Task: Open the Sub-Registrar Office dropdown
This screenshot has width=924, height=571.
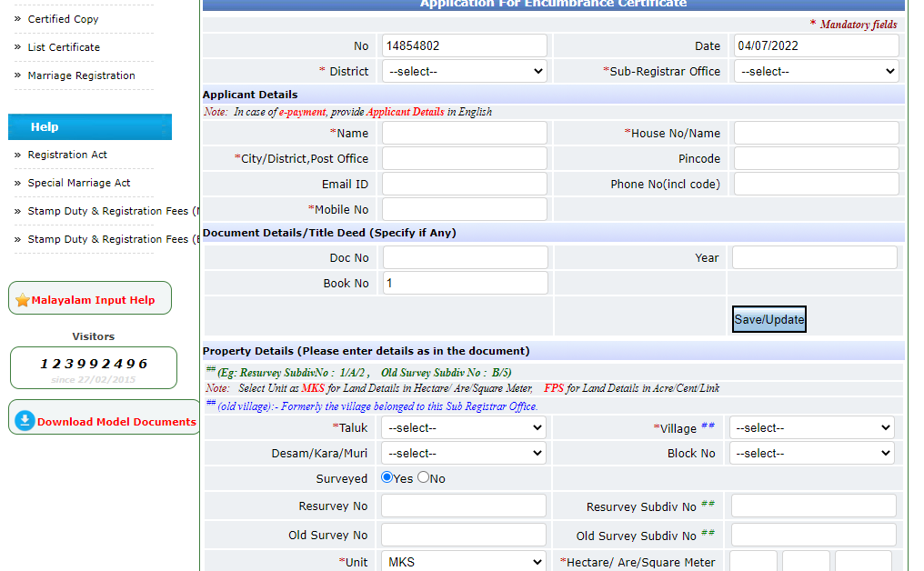Action: [x=816, y=70]
